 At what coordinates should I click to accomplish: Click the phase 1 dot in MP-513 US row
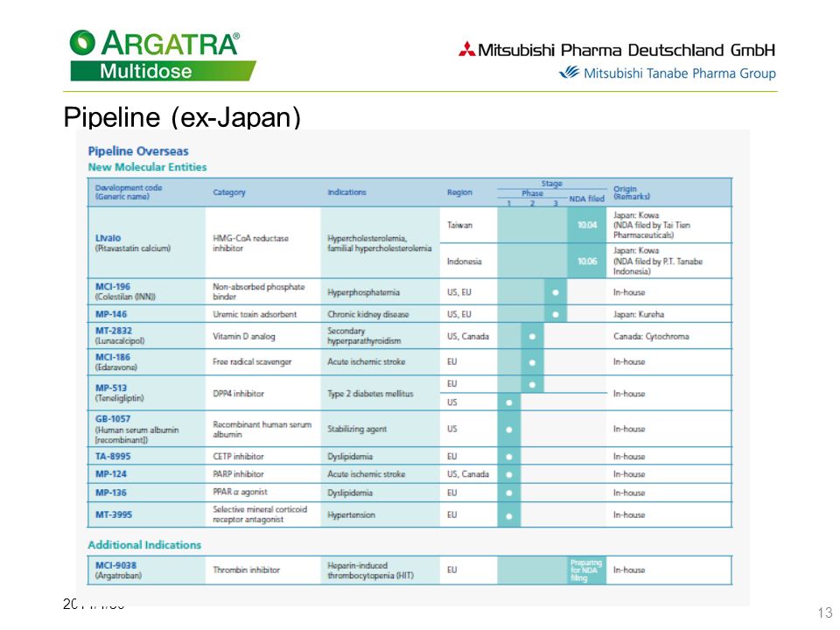point(509,402)
